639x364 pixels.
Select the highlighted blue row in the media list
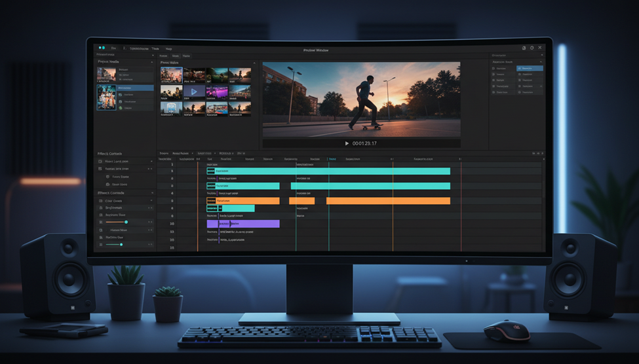[x=135, y=88]
